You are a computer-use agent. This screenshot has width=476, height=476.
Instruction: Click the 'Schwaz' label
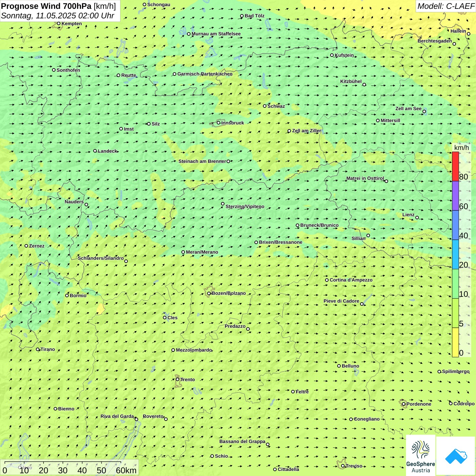click(276, 106)
